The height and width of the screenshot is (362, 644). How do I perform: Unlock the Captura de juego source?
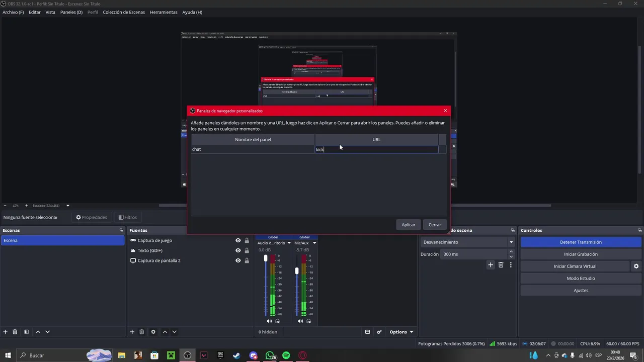coord(247,240)
